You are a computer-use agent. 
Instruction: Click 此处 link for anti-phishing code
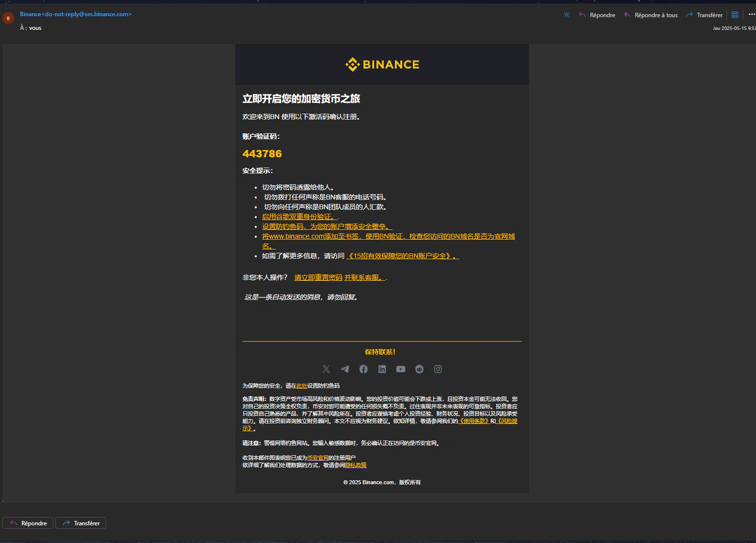[x=302, y=386]
